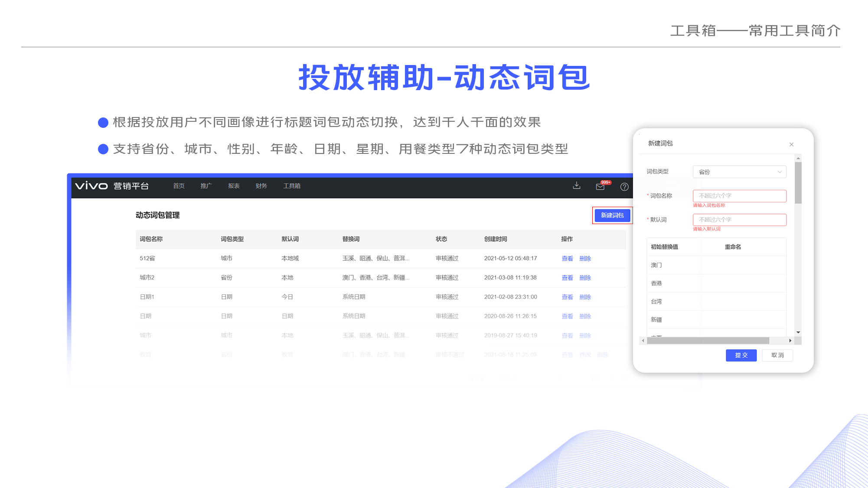This screenshot has height=488, width=868.
Task: Click the 词包名称 input field
Action: click(x=739, y=196)
